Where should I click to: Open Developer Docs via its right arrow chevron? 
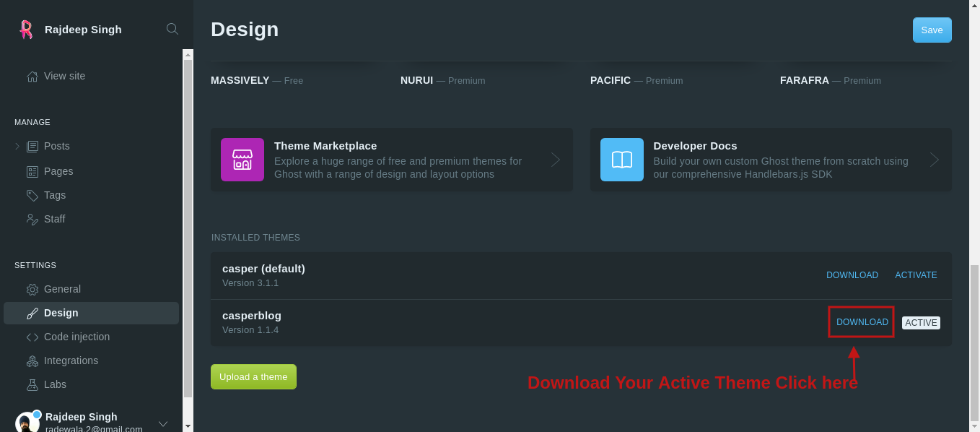934,159
